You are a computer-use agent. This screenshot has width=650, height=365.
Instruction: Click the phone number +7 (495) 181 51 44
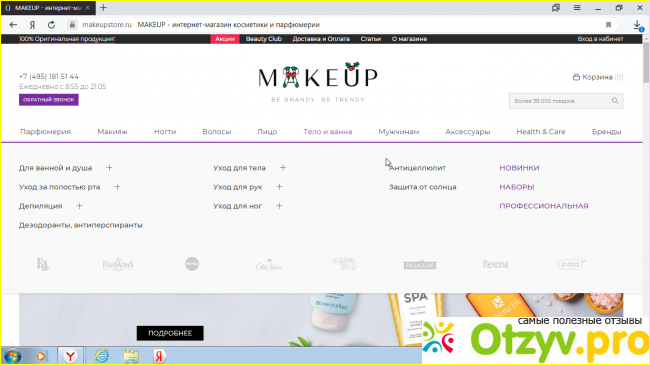point(49,77)
